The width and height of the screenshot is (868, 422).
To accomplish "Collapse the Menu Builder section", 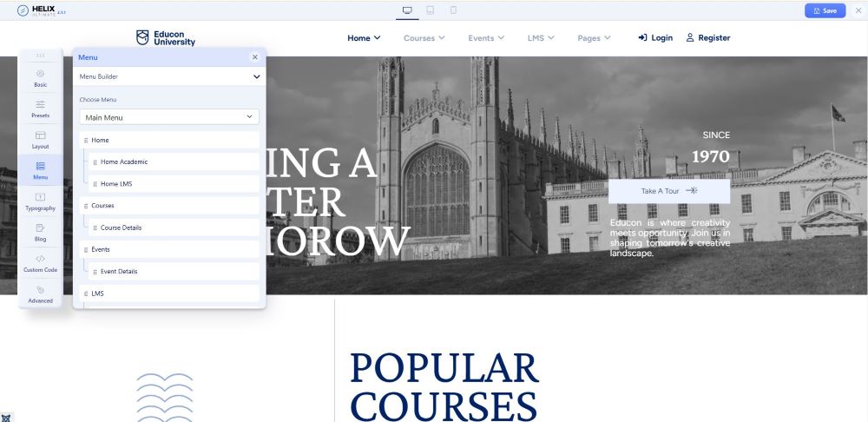I will tap(256, 76).
